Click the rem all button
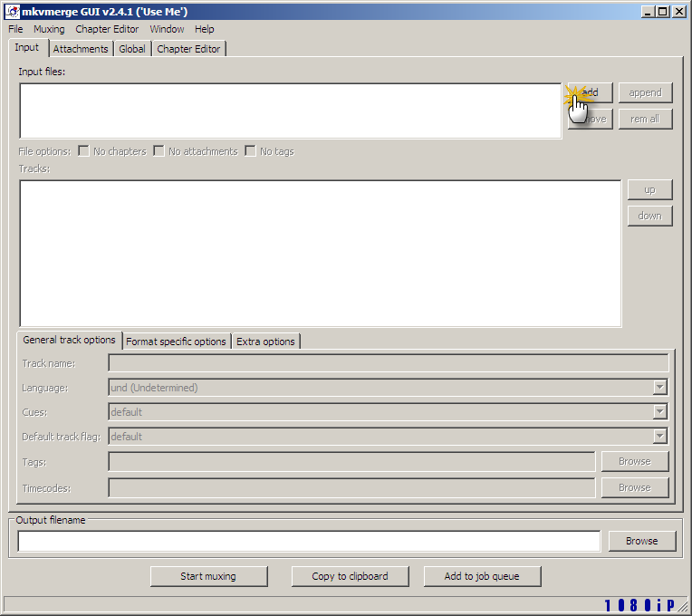The height and width of the screenshot is (616, 692). pos(645,119)
